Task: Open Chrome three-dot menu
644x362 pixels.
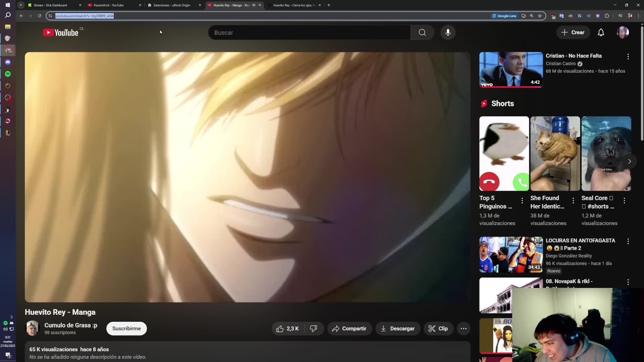Action: click(x=638, y=16)
